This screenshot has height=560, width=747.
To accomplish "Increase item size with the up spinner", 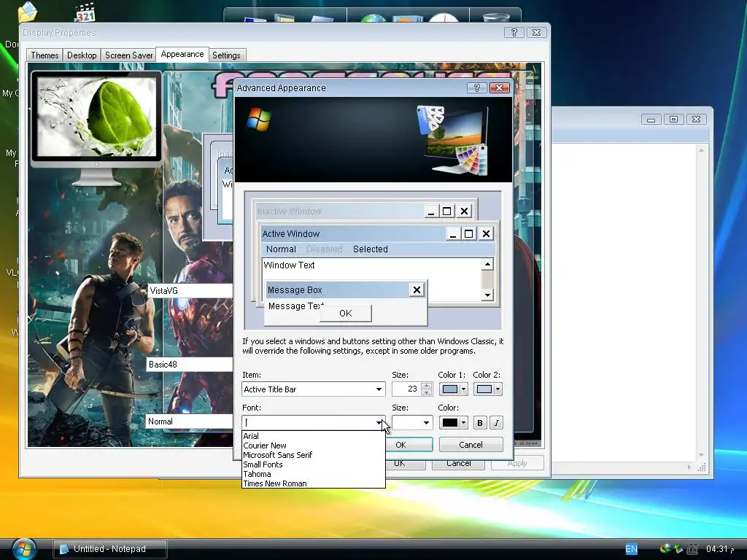I will (426, 386).
